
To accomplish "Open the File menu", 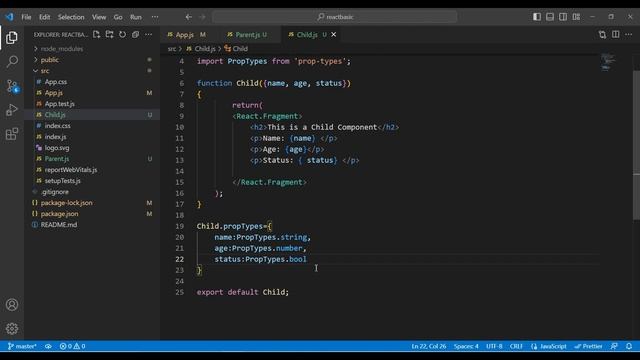I will [26, 17].
